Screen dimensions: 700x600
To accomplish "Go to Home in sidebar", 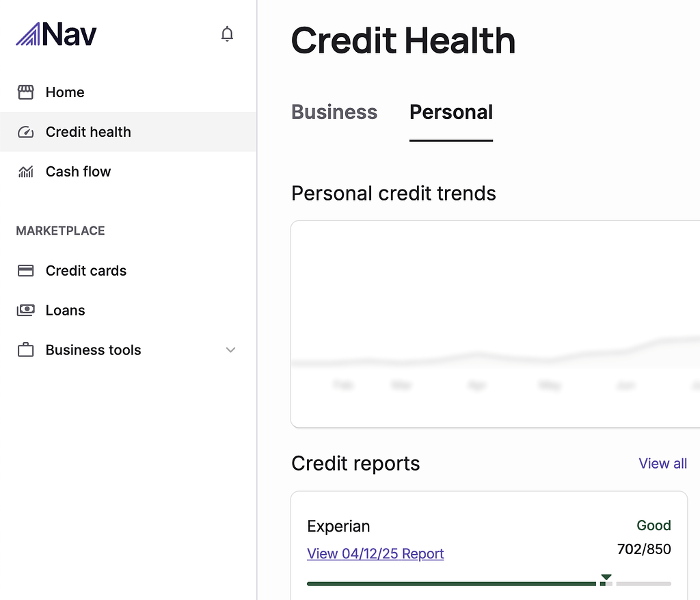I will coord(65,92).
